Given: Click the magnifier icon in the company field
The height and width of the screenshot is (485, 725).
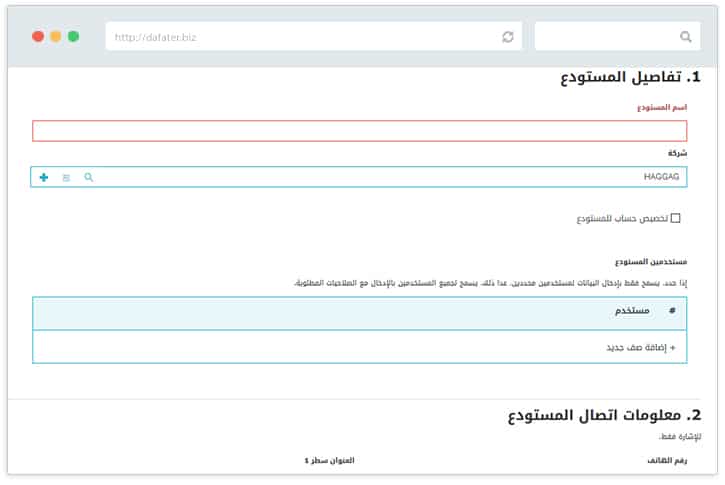Looking at the screenshot, I should [x=88, y=177].
